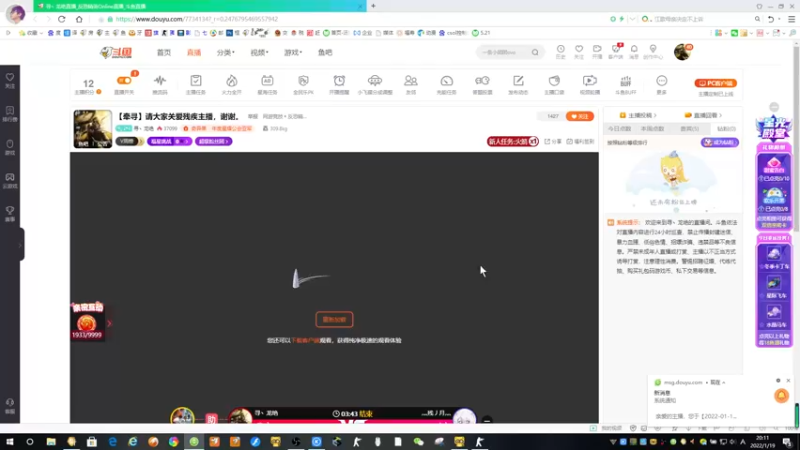Expand the 分类 categories dropdown
800x450 pixels.
[226, 53]
